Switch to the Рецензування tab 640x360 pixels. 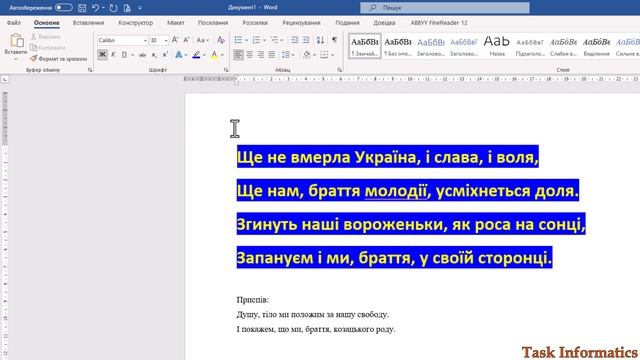301,23
